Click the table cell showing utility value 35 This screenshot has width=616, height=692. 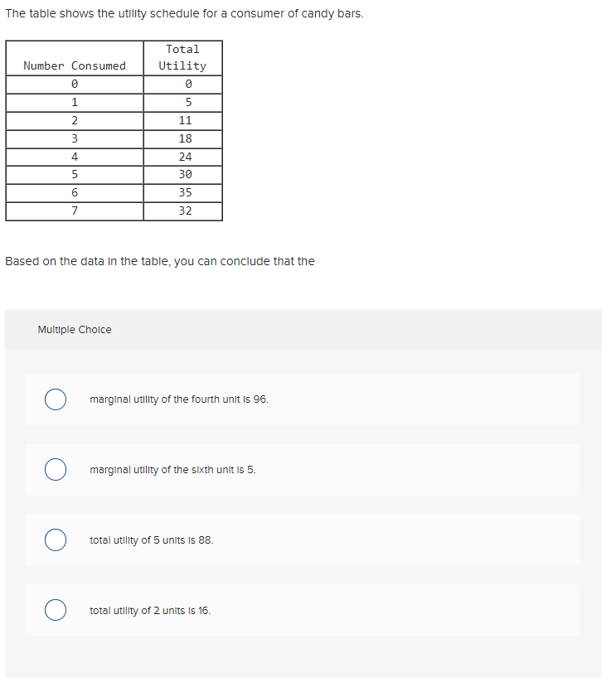(182, 192)
